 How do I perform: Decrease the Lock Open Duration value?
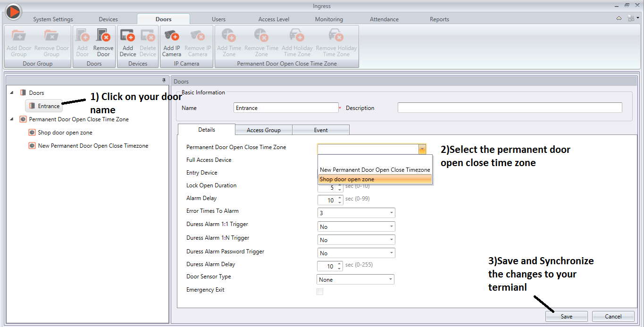pyautogui.click(x=339, y=190)
